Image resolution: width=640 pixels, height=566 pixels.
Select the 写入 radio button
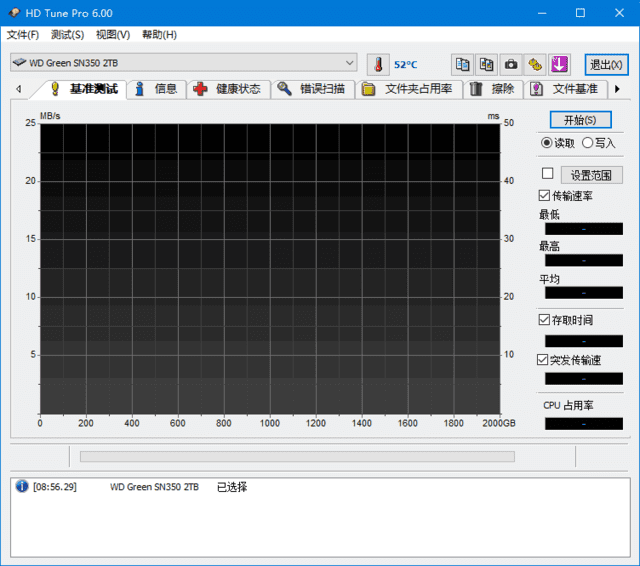588,143
